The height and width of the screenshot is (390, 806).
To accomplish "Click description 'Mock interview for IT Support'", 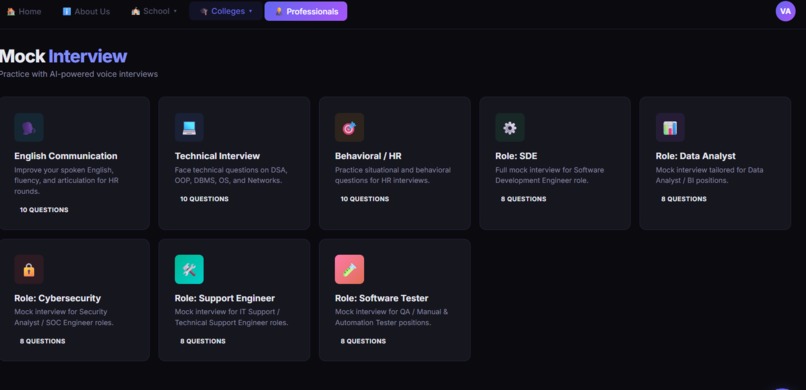I will pyautogui.click(x=231, y=317).
